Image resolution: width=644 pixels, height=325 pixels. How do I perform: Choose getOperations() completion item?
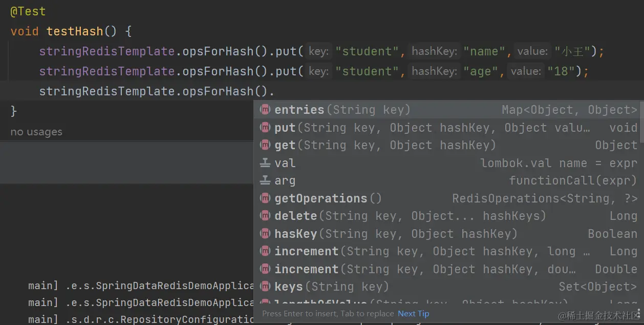tap(447, 198)
